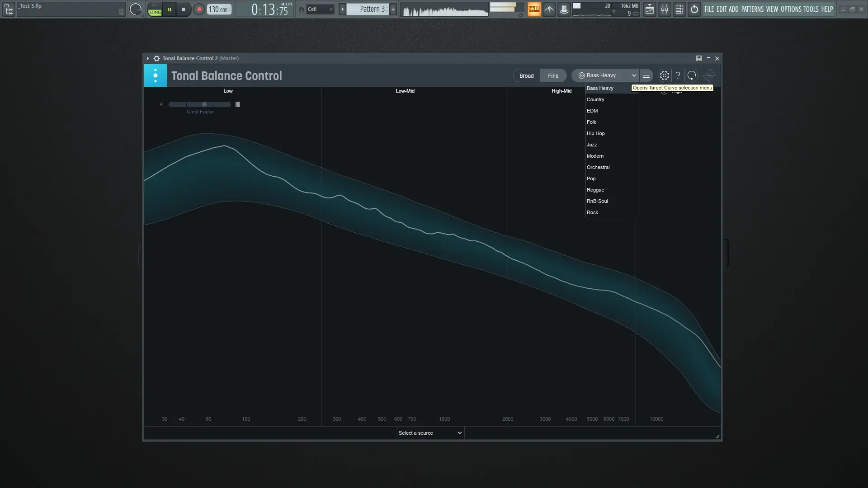Click the help question mark icon
868x488 pixels.
[x=678, y=75]
